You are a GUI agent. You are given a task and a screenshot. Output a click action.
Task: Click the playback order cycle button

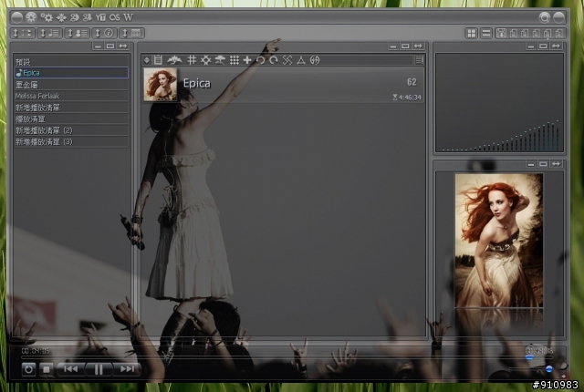coord(28,369)
